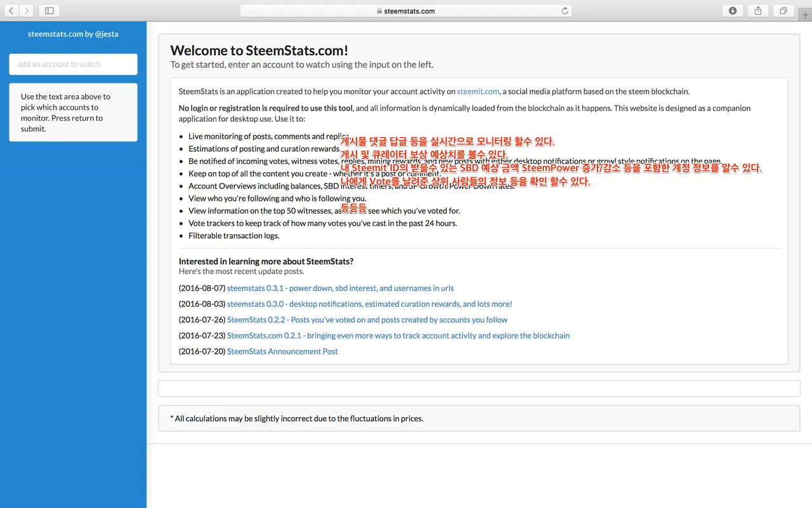Open Safari downloads list

[733, 11]
